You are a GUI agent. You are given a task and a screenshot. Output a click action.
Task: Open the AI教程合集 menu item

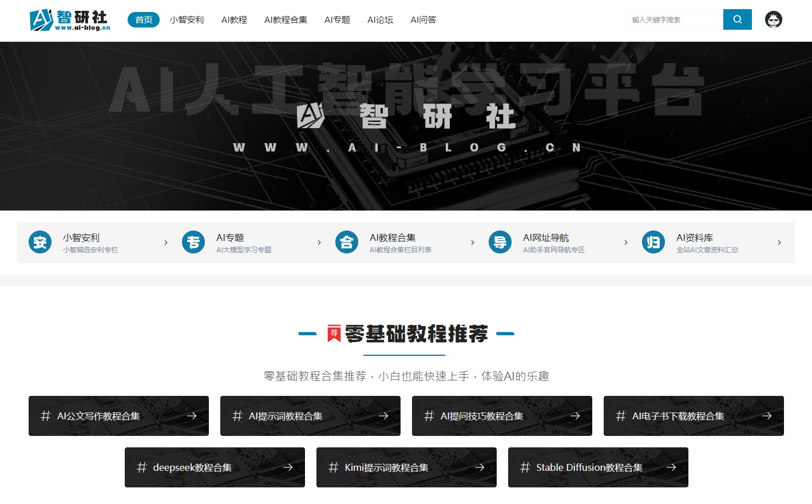click(x=286, y=19)
